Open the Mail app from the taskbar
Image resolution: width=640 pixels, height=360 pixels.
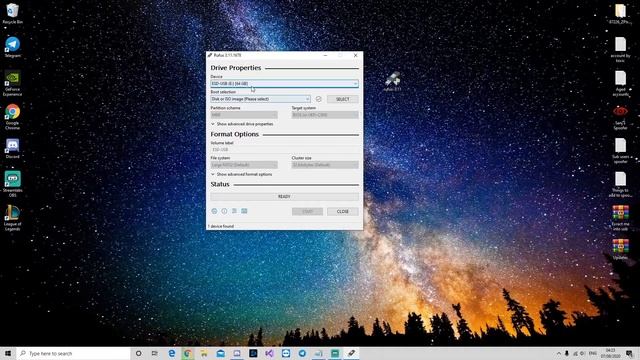(220, 353)
